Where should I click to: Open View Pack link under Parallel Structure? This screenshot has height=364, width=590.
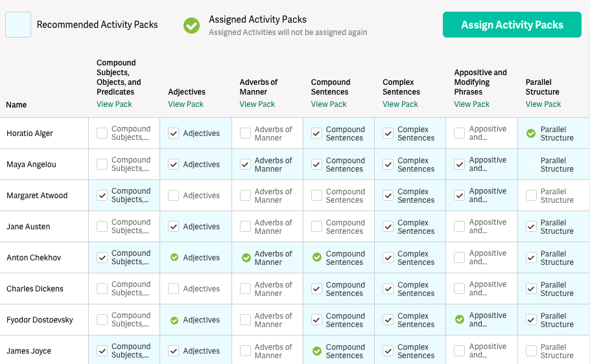point(543,104)
